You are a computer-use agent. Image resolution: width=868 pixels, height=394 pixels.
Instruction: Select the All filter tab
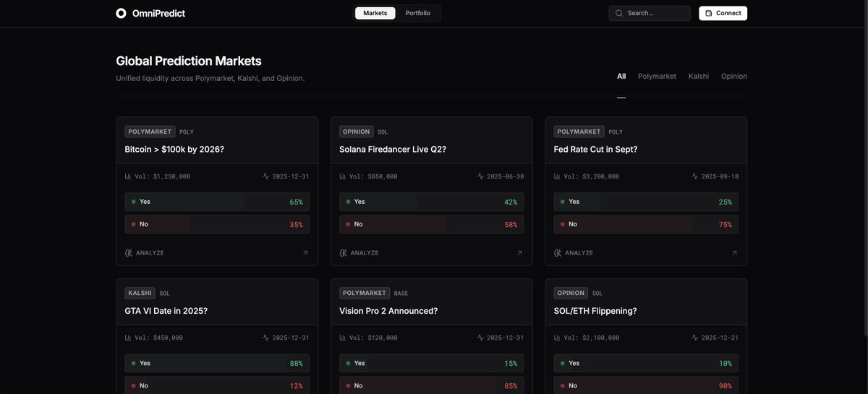(621, 76)
